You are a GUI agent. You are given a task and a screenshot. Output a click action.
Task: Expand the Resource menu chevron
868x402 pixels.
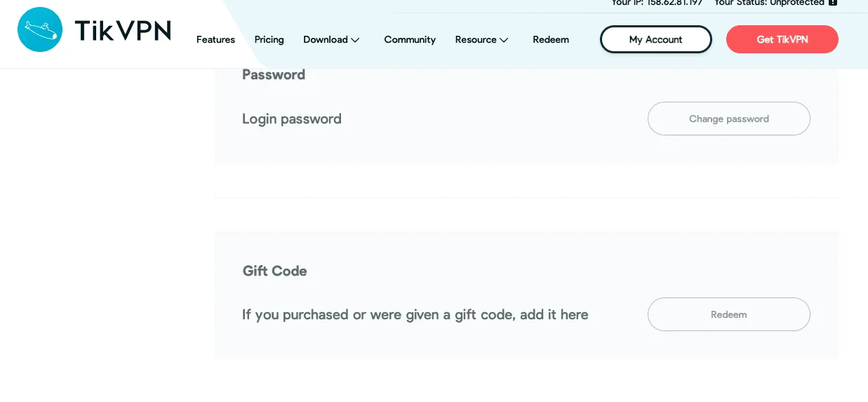coord(504,40)
